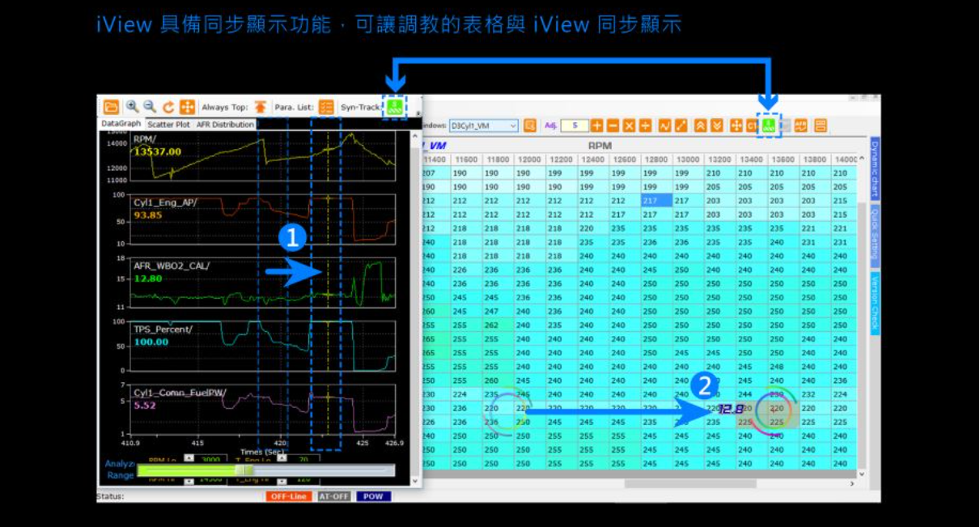Click the scroll down arrow in iView panel
Screen dimensions: 980x527
[x=416, y=480]
